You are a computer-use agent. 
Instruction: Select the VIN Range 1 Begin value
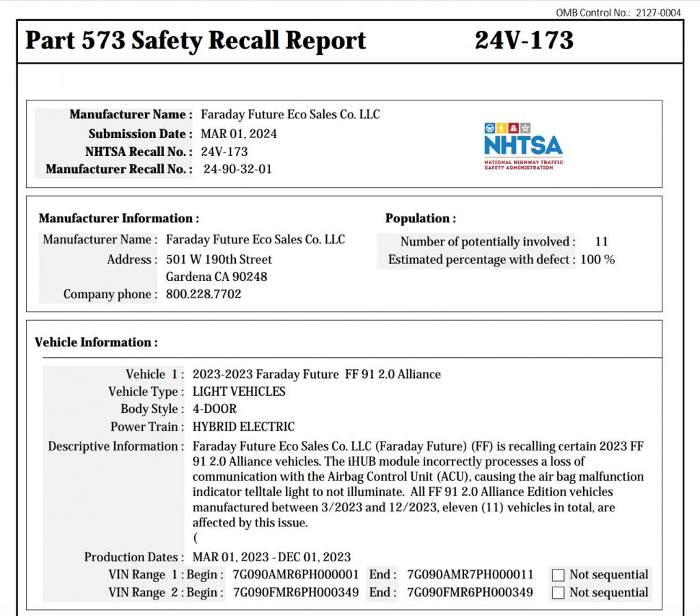pos(296,575)
